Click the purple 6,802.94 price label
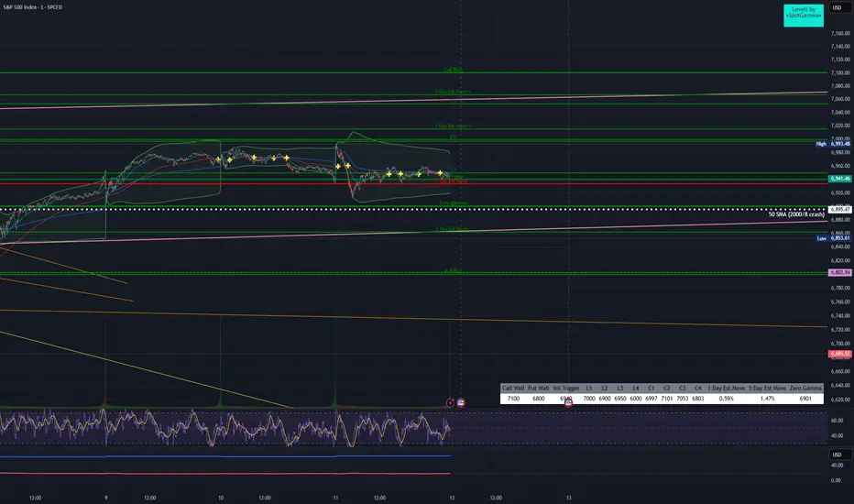This screenshot has height=504, width=854. (x=839, y=272)
